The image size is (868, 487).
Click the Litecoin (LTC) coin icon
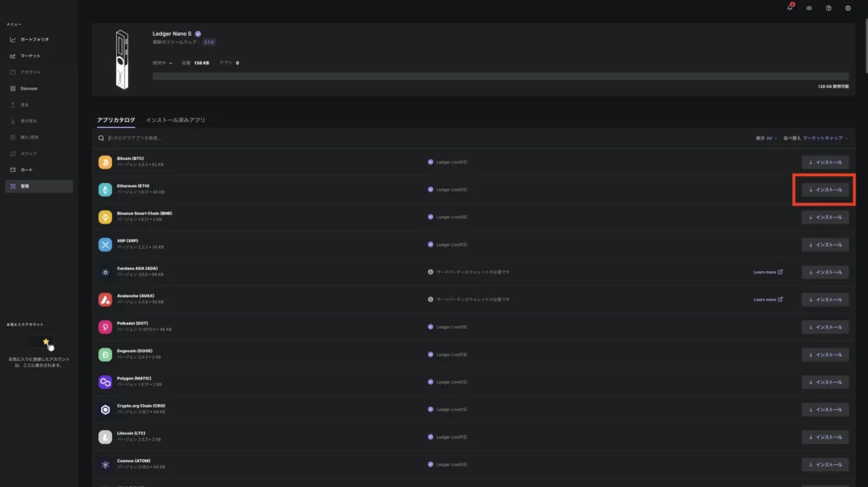pos(105,437)
